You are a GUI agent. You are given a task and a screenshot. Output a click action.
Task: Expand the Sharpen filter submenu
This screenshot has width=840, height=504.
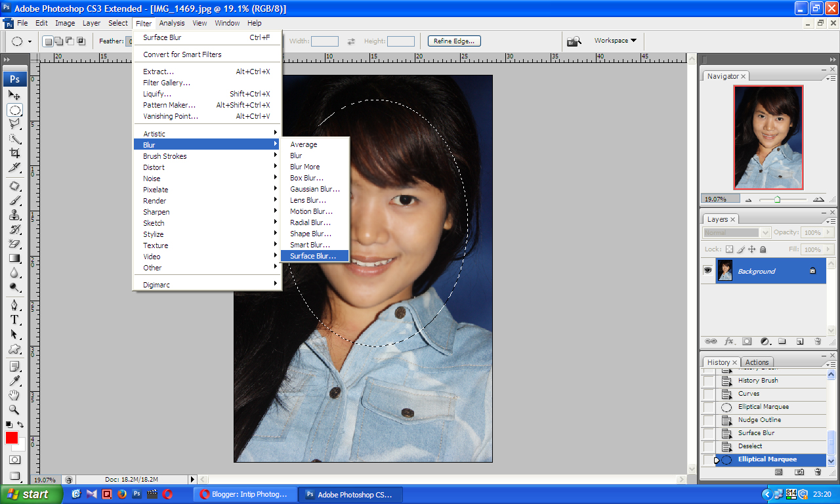click(207, 212)
